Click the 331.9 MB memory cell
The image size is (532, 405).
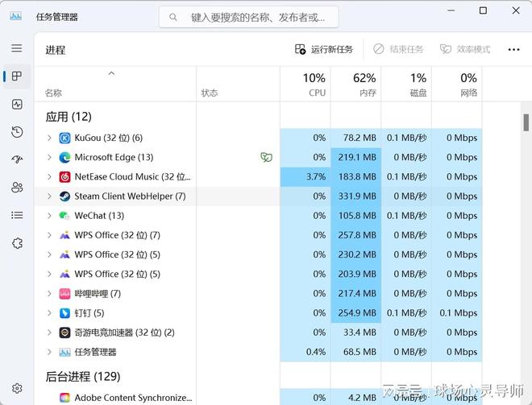point(356,196)
